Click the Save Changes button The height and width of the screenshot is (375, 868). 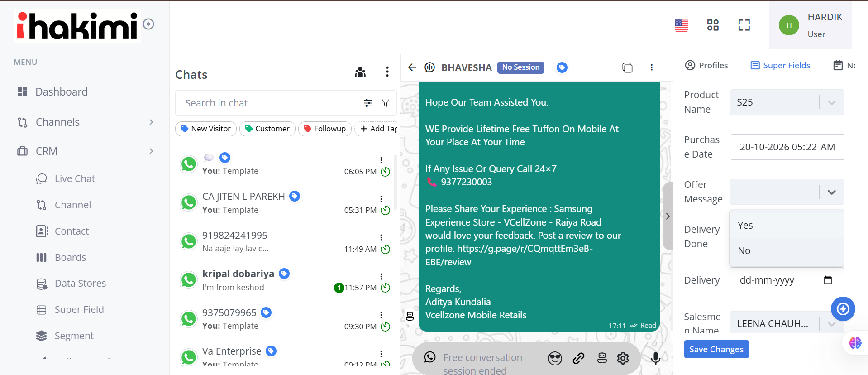pos(716,349)
